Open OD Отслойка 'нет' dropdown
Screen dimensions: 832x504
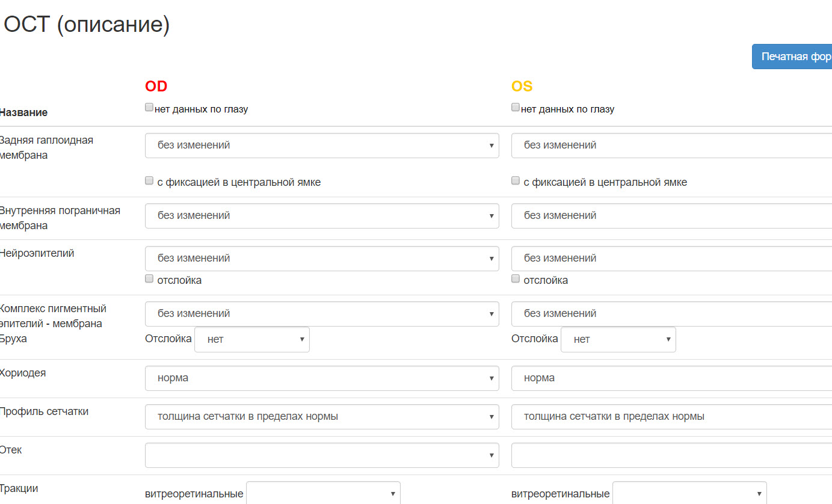(x=251, y=340)
